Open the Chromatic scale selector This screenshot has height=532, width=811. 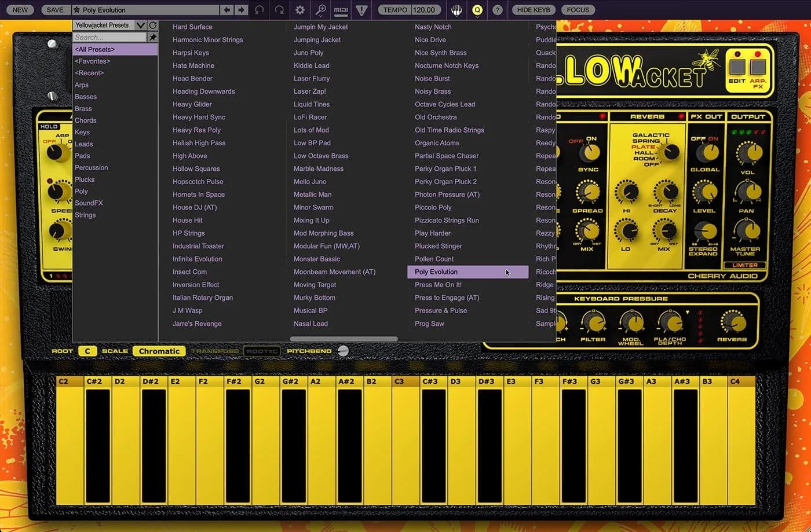click(x=159, y=351)
